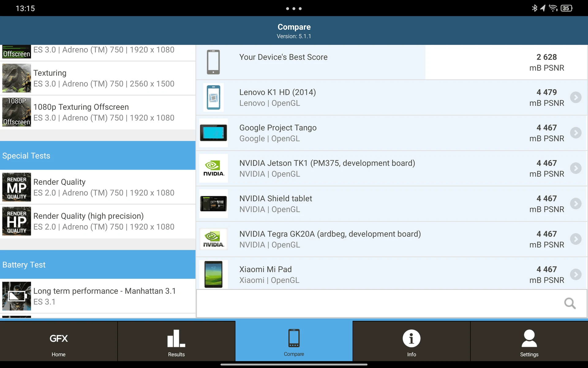Open the Info tab
This screenshot has width=588, height=368.
point(411,341)
